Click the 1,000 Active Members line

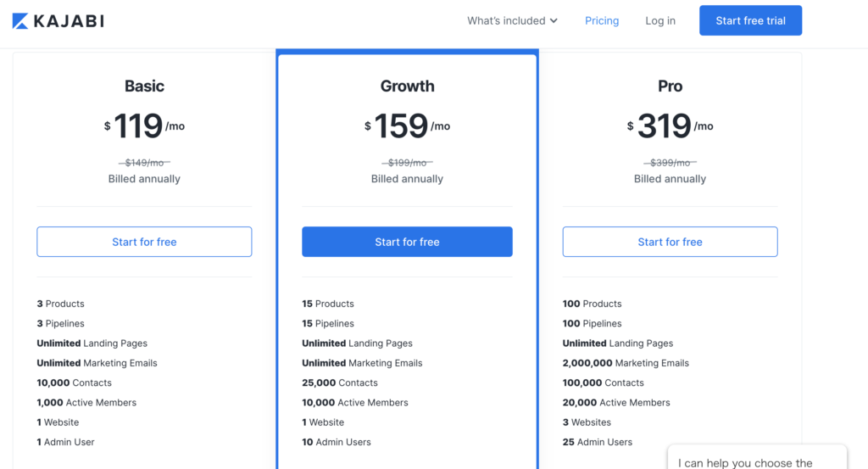(86, 403)
